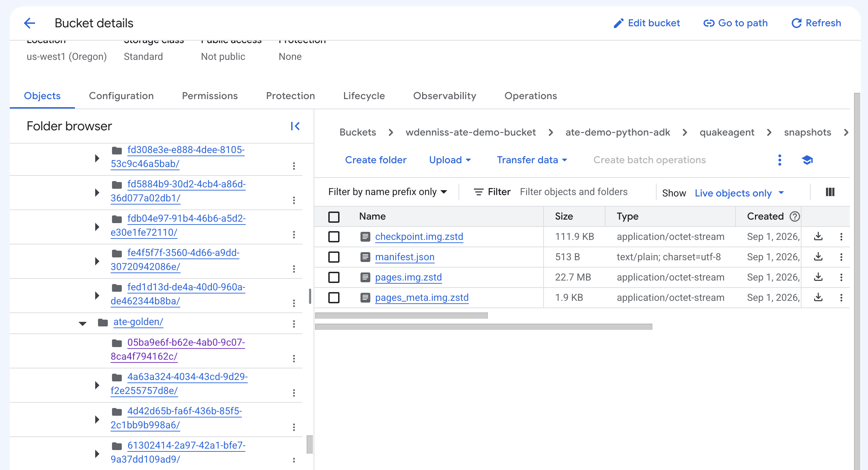Click the Refresh circular arrow icon
868x470 pixels.
[797, 23]
